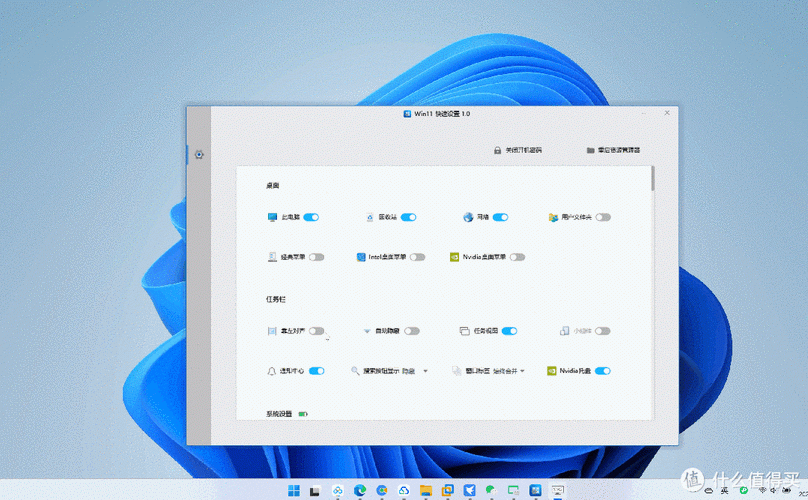This screenshot has width=808, height=500.
Task: Click the Notification Center bell icon
Action: coord(272,371)
